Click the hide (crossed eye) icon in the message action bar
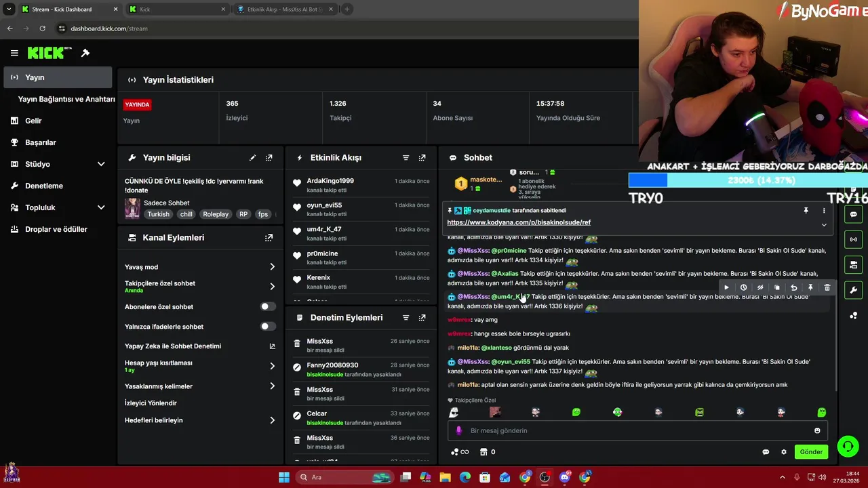The height and width of the screenshot is (488, 868). pyautogui.click(x=760, y=287)
